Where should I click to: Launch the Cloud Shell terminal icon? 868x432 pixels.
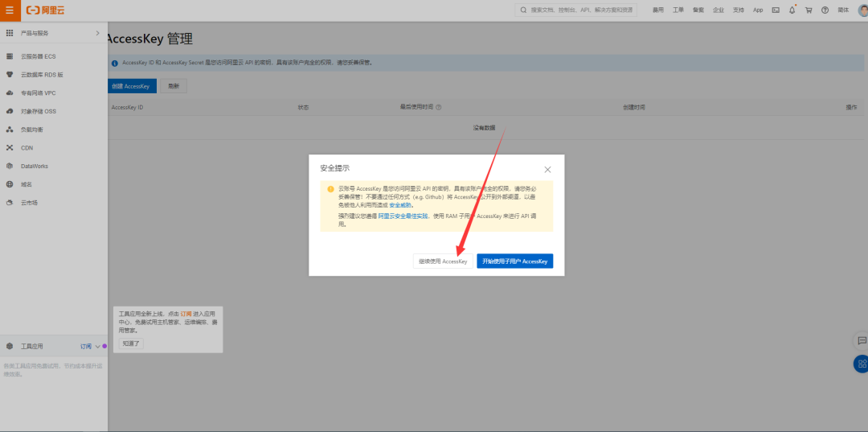[776, 10]
